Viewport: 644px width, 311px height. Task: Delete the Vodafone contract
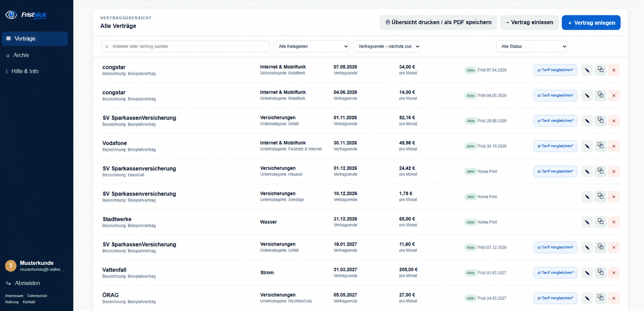coord(614,146)
